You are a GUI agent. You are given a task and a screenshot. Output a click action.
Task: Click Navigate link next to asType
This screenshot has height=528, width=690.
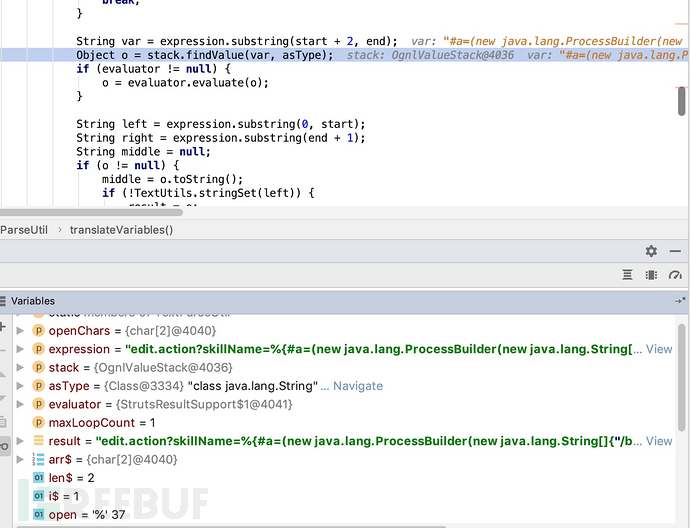point(358,386)
